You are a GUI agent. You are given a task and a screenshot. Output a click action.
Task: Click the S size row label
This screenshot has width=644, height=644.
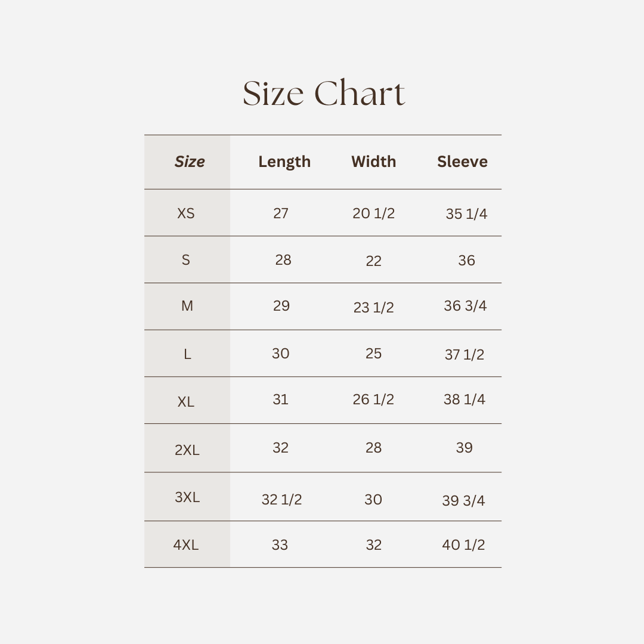coord(186,260)
